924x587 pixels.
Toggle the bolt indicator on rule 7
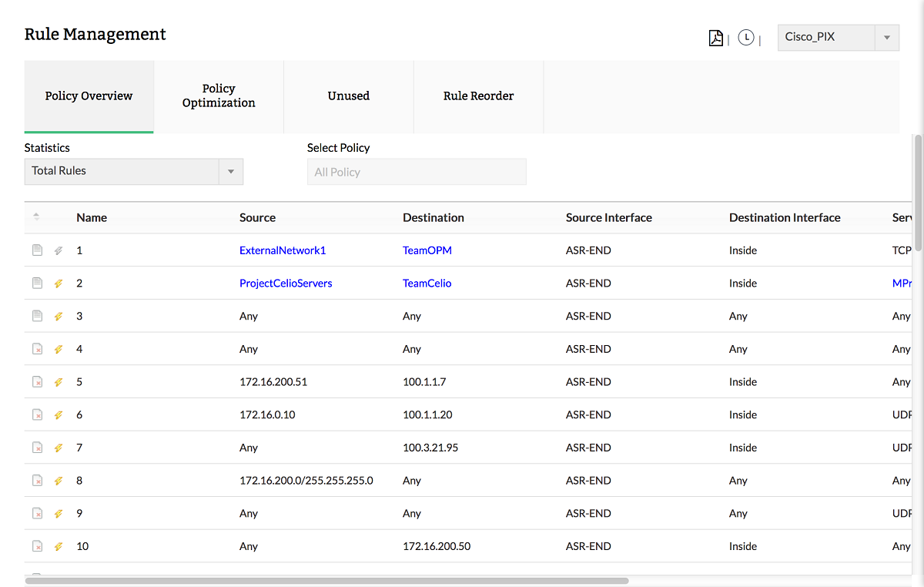tap(58, 447)
